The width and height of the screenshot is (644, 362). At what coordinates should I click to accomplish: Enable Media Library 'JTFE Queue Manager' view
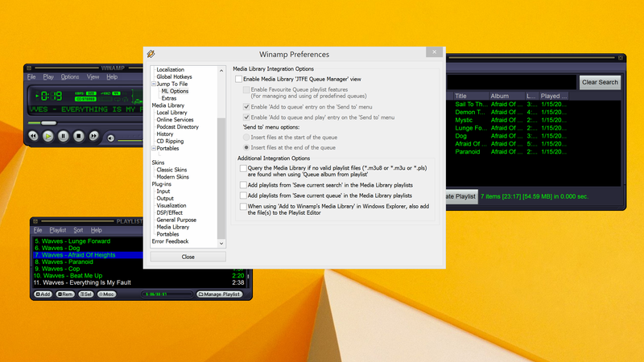[x=238, y=79]
